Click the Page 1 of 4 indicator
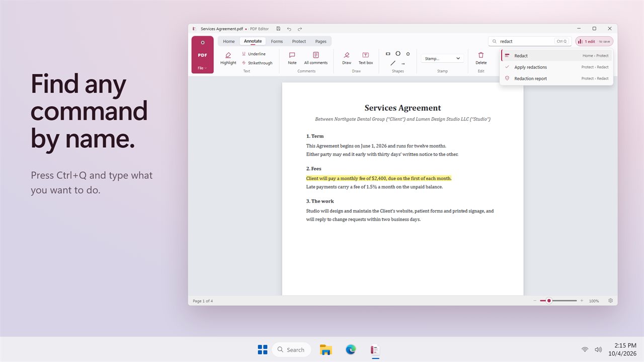The image size is (644, 362). click(x=203, y=301)
